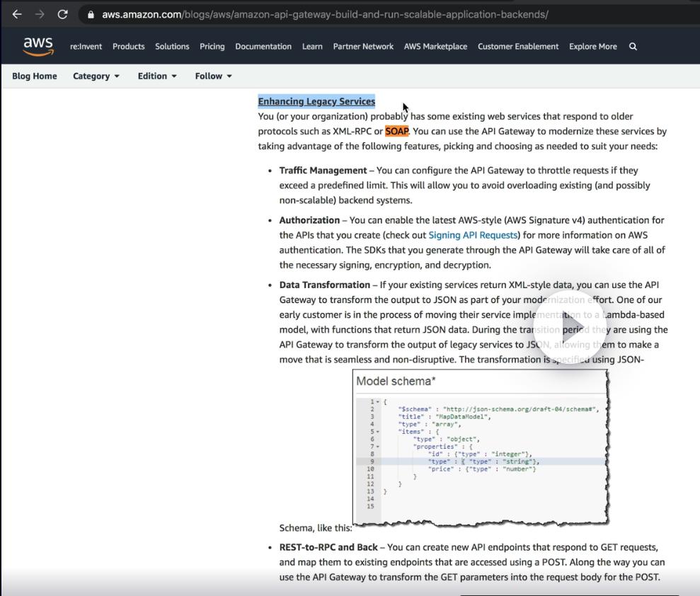Go to Blog Home

click(x=35, y=76)
